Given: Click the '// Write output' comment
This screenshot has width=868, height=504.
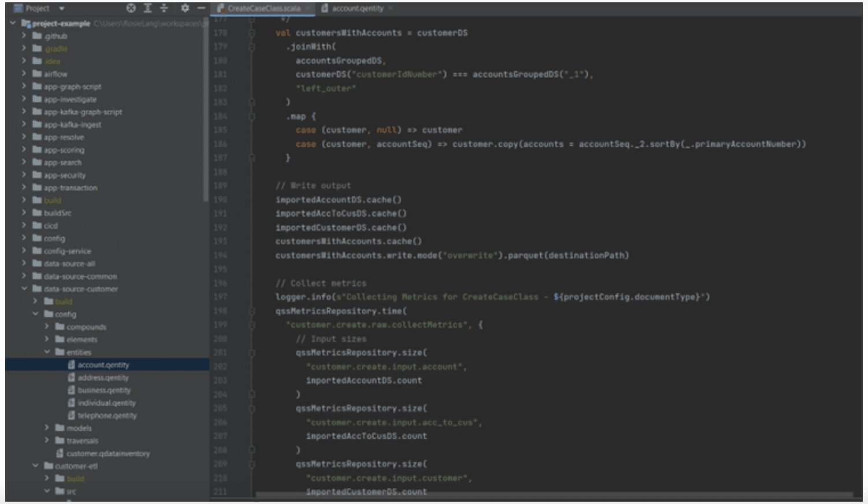Looking at the screenshot, I should point(313,186).
